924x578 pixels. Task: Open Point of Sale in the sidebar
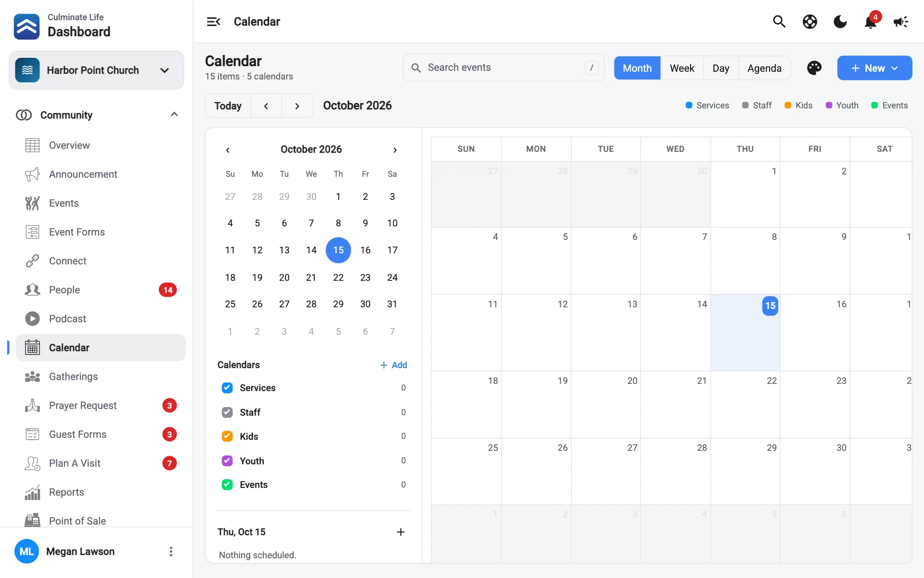tap(101, 520)
